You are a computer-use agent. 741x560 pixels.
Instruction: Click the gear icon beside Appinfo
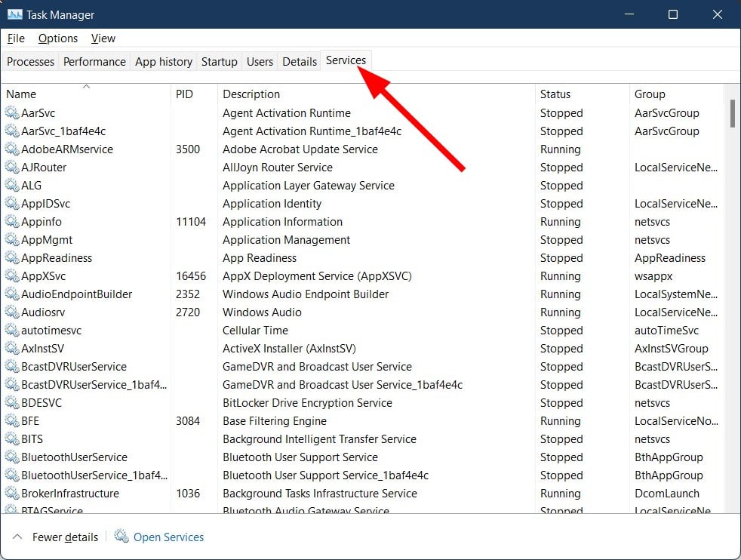click(12, 221)
